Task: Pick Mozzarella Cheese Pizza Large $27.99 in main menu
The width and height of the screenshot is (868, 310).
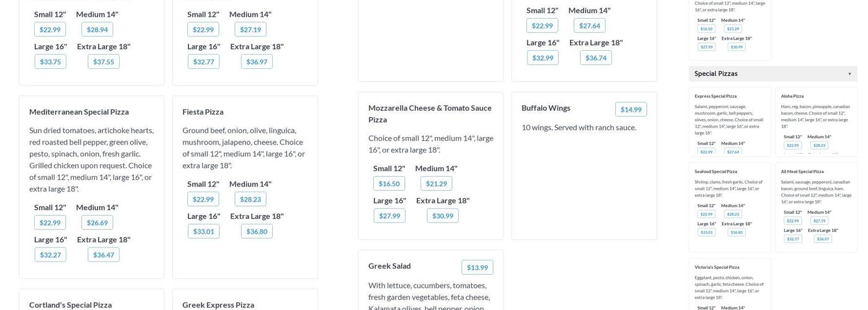Action: tap(389, 216)
